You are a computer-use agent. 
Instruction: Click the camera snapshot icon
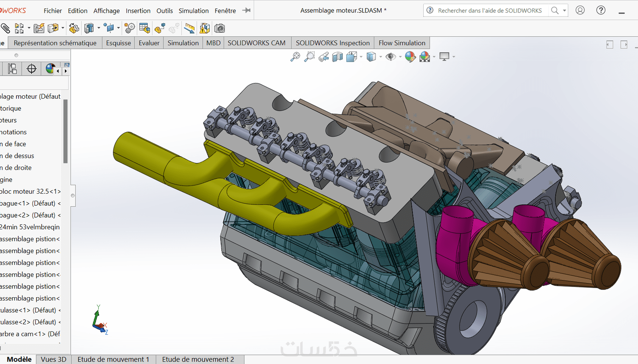point(220,28)
